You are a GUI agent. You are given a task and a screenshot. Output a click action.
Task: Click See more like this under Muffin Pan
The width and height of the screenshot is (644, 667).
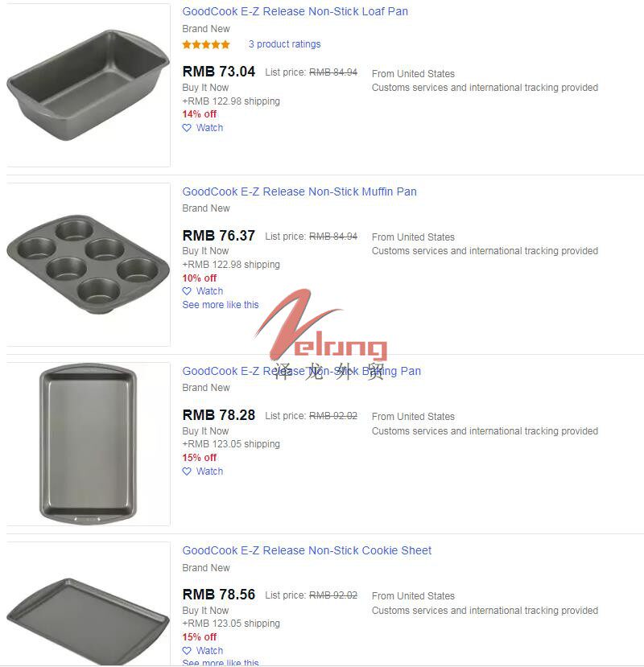point(221,305)
